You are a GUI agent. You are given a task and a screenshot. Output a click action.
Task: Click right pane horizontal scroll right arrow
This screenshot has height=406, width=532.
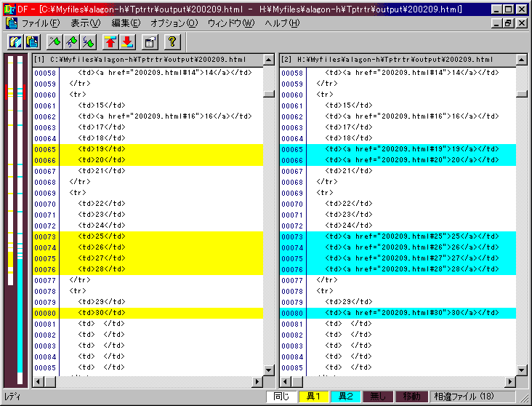pos(510,382)
